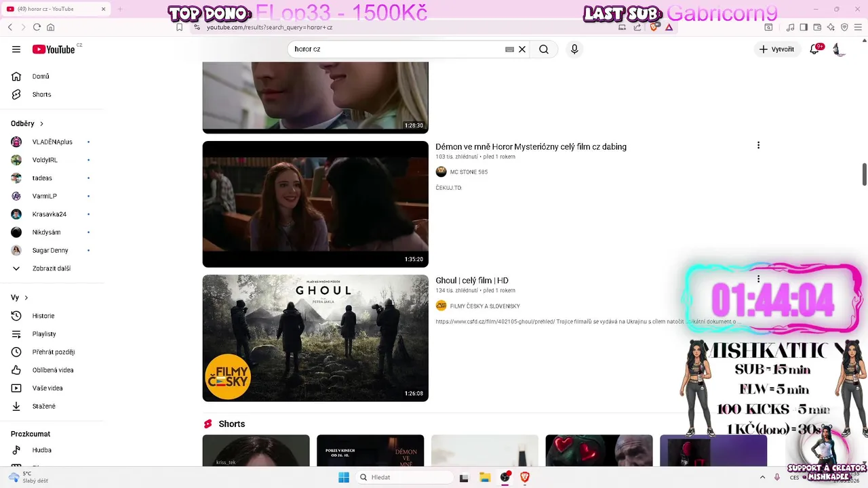The width and height of the screenshot is (868, 488).
Task: Start voice search with microphone
Action: 574,49
